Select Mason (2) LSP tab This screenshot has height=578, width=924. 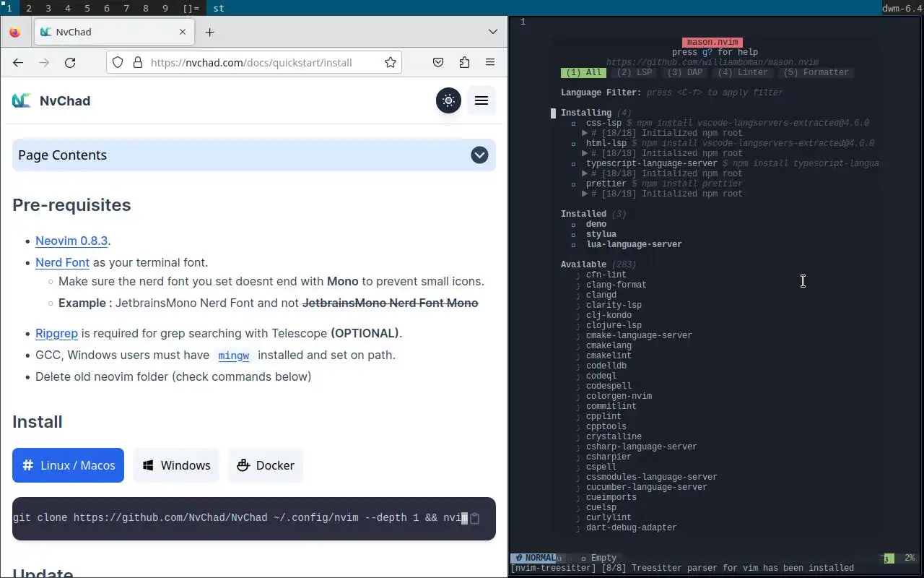pos(635,72)
